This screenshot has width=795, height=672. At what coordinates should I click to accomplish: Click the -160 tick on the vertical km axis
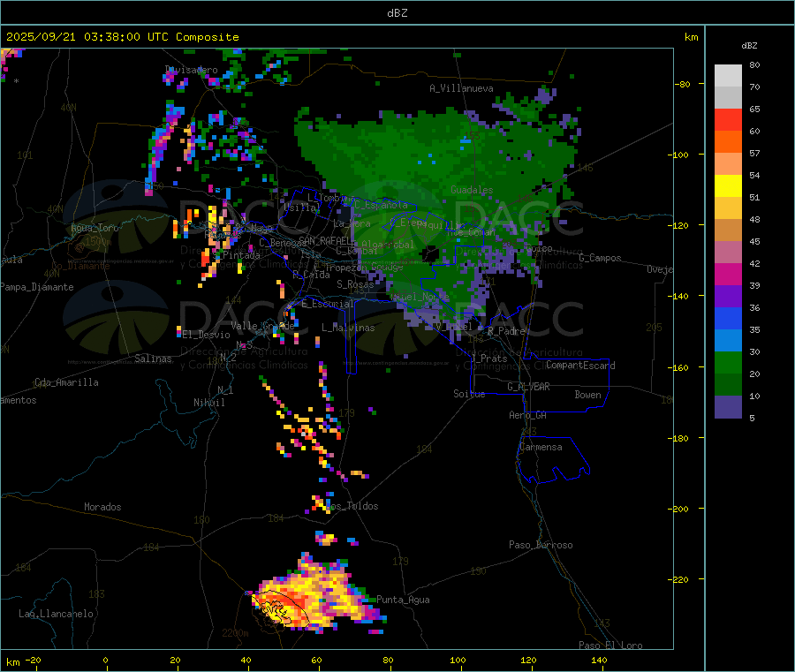[x=679, y=367]
